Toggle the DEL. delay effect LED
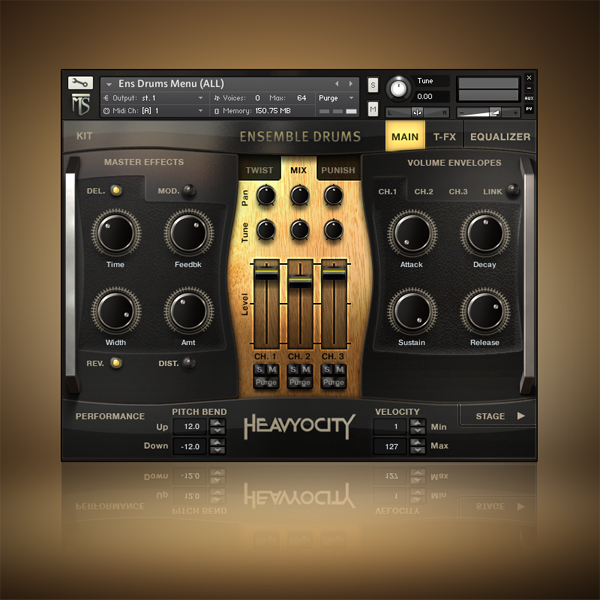 pos(116,190)
